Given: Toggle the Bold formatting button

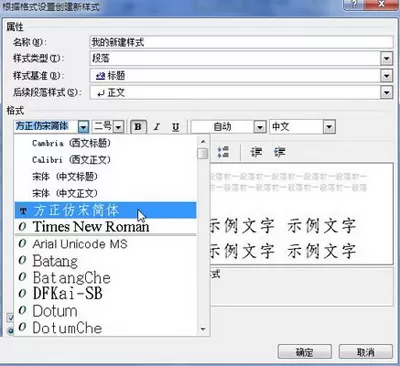Looking at the screenshot, I should (x=138, y=127).
